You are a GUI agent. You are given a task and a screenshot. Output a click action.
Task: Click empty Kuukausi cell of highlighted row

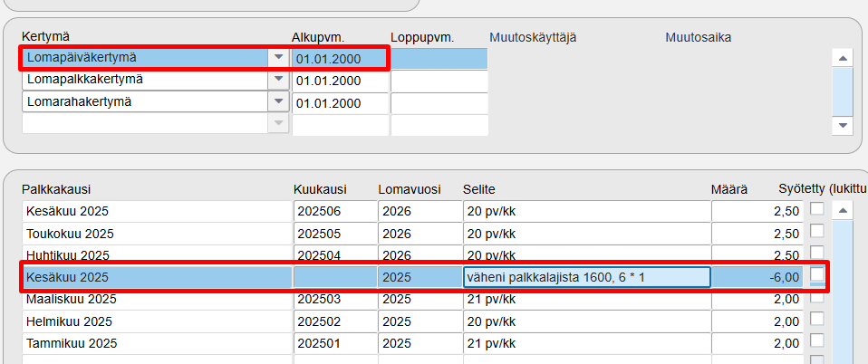pos(335,277)
